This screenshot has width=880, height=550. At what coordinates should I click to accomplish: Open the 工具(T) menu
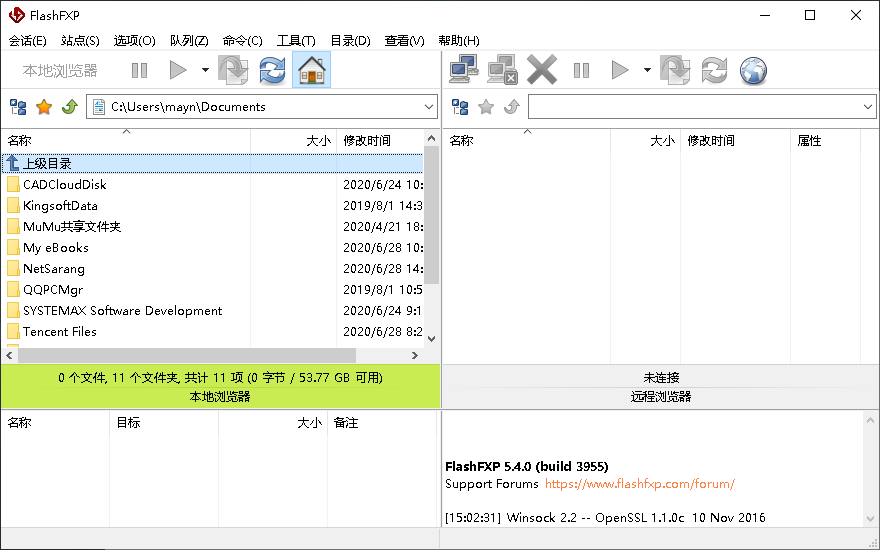[296, 41]
